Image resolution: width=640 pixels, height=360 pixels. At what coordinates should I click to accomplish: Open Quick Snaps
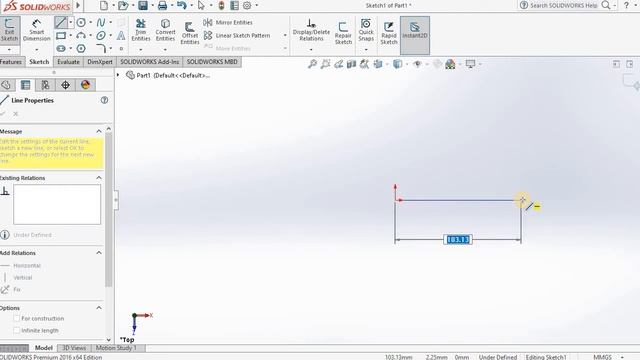(366, 30)
